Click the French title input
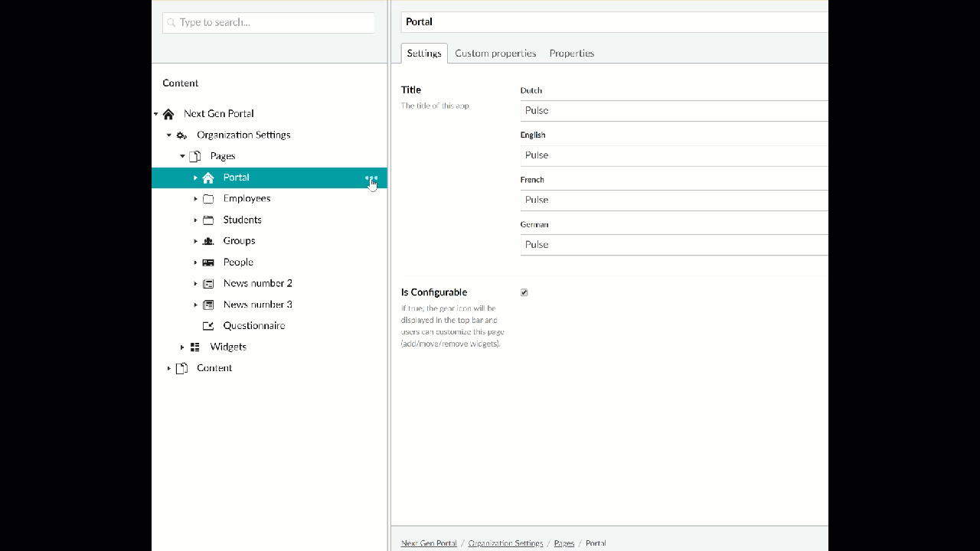 click(675, 200)
